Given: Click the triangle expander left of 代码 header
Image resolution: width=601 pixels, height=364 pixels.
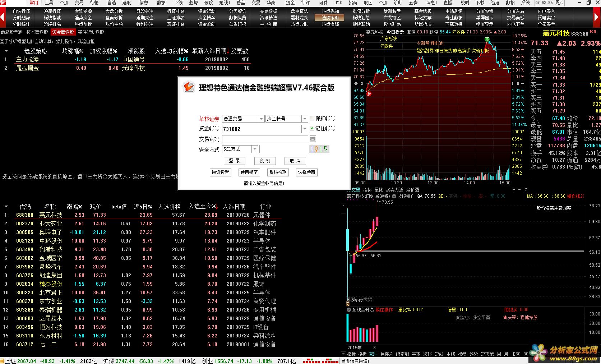Looking at the screenshot, I should click(6, 207).
